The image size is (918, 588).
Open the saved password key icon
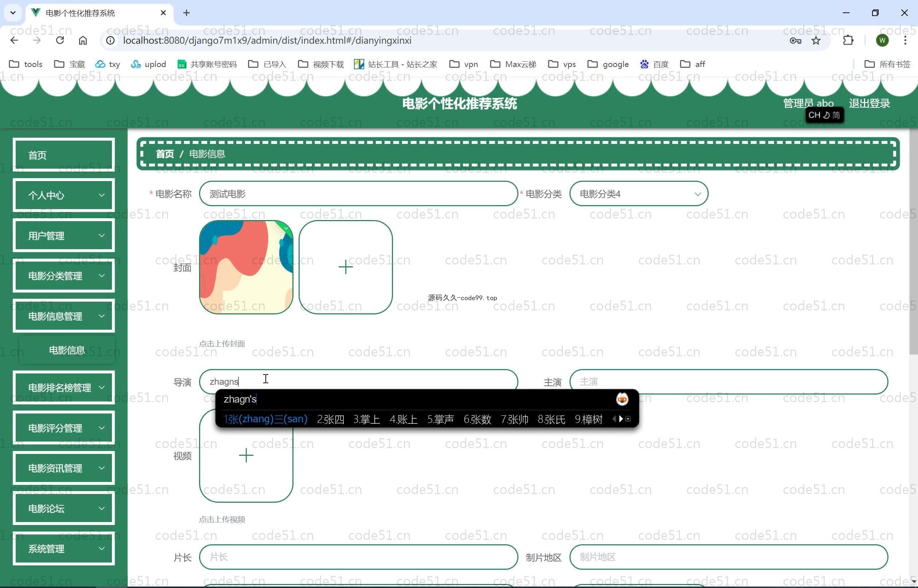(x=796, y=40)
